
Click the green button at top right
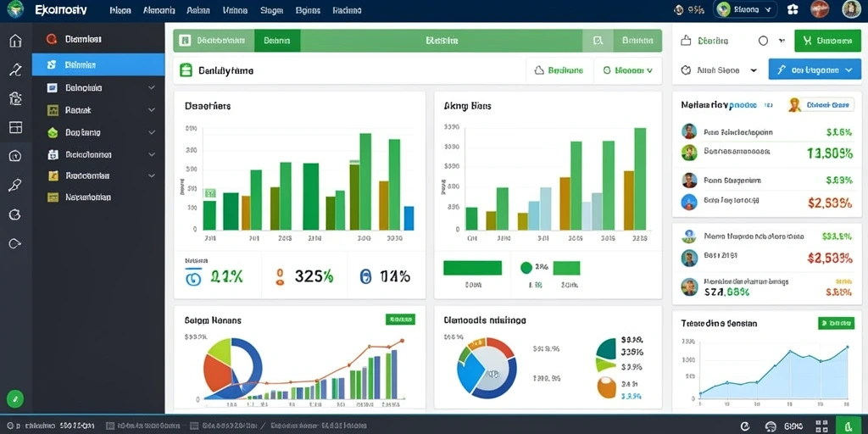(827, 41)
